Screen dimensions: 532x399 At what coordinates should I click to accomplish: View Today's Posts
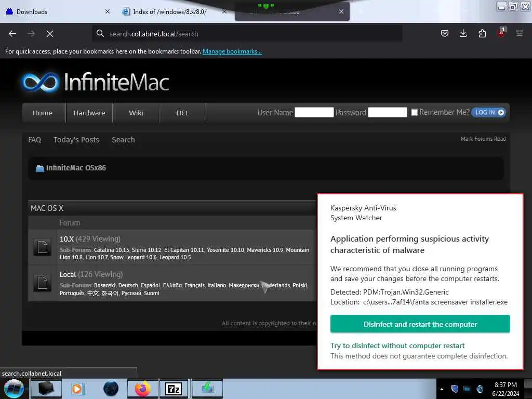pyautogui.click(x=76, y=140)
